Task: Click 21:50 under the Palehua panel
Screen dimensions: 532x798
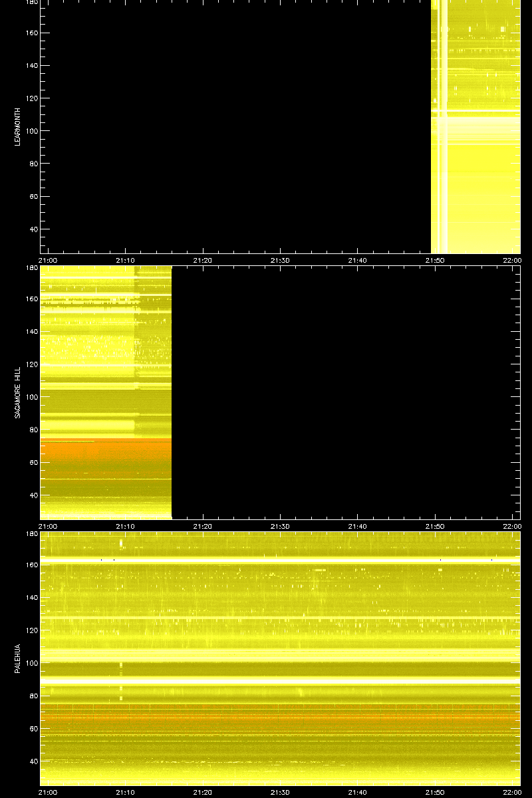Action: click(435, 793)
